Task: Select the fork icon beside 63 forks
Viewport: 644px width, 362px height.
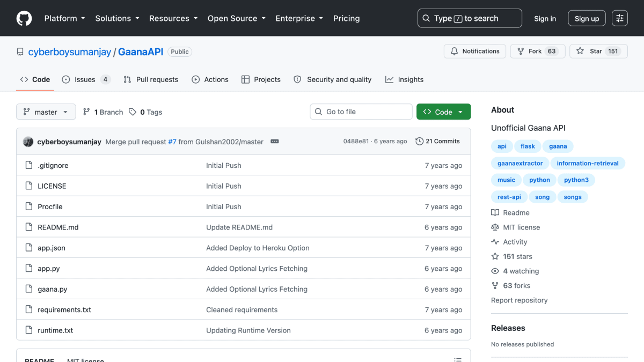Action: [495, 286]
